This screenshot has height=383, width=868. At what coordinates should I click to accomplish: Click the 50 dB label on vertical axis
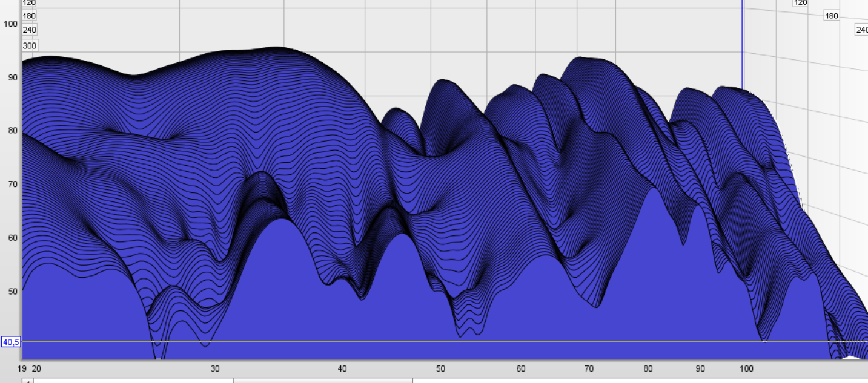click(11, 291)
